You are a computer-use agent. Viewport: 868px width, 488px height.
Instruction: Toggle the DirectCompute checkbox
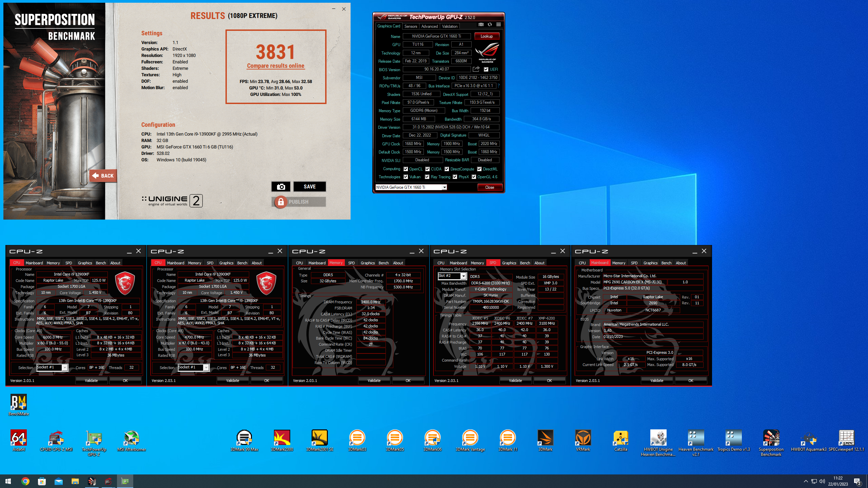point(447,169)
